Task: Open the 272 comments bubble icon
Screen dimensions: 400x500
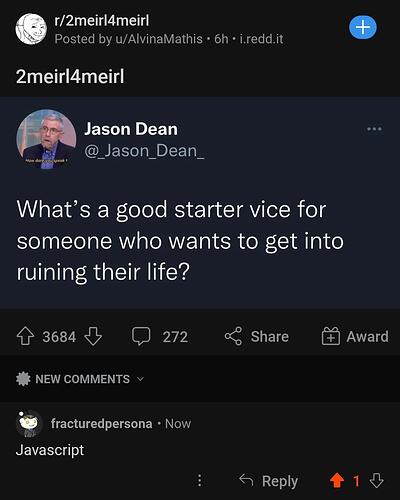Action: pos(141,336)
